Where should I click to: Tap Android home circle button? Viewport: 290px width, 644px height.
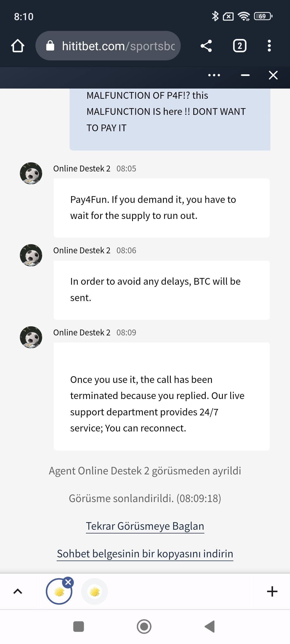pyautogui.click(x=144, y=627)
